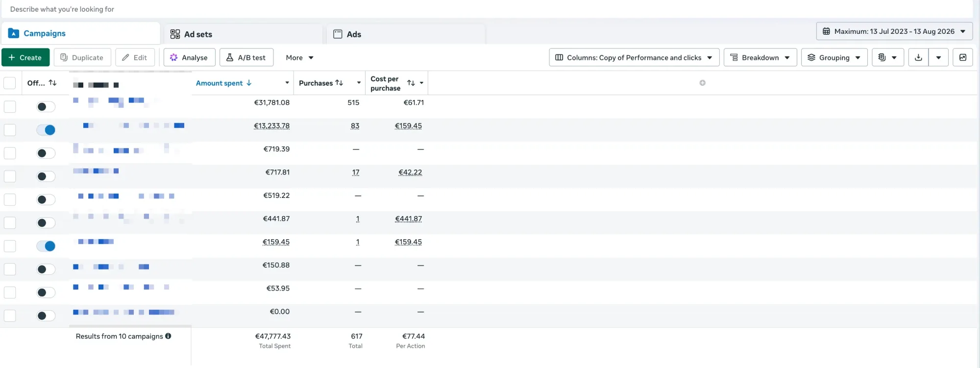The width and height of the screenshot is (980, 368).
Task: Click the Duplicate button
Action: tap(82, 57)
